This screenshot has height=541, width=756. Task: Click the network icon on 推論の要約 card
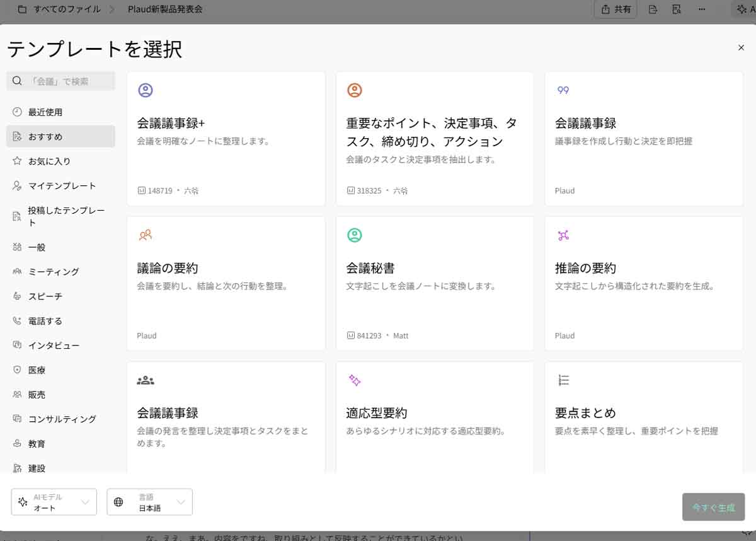pyautogui.click(x=563, y=235)
